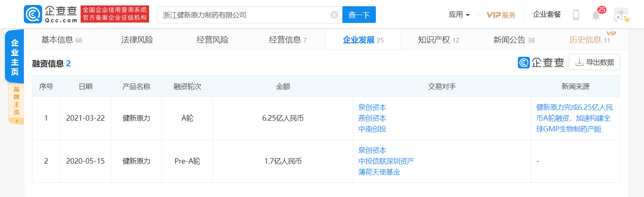Open 泉创资本 link in A轮 row

(x=372, y=107)
